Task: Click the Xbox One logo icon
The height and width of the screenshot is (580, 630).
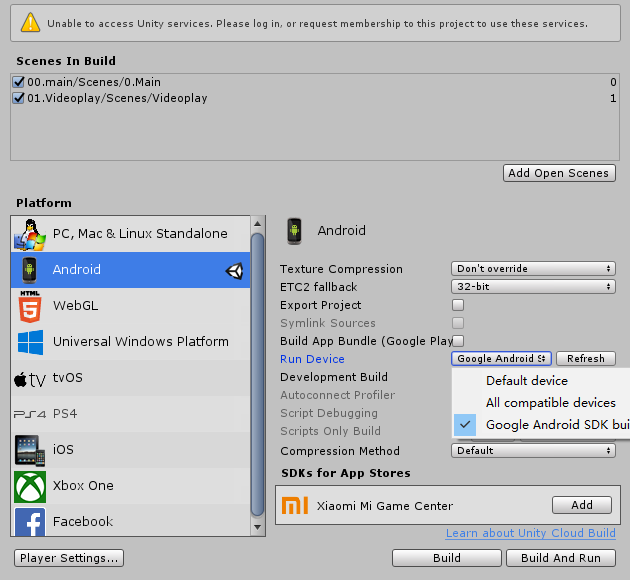Action: (x=30, y=487)
